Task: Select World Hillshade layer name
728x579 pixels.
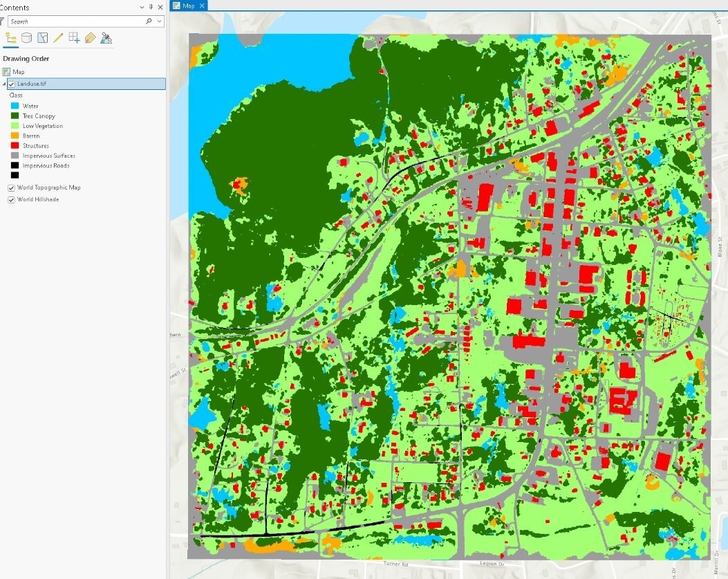Action: [38, 199]
